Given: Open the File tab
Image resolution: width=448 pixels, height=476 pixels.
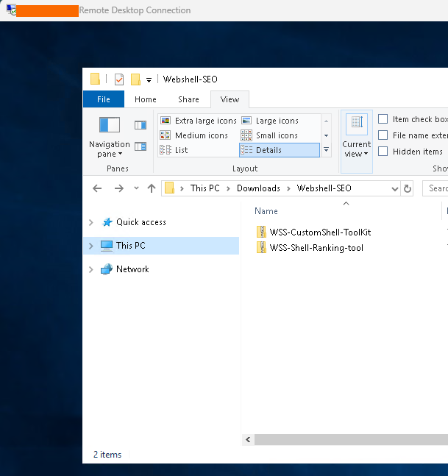Looking at the screenshot, I should [x=104, y=99].
